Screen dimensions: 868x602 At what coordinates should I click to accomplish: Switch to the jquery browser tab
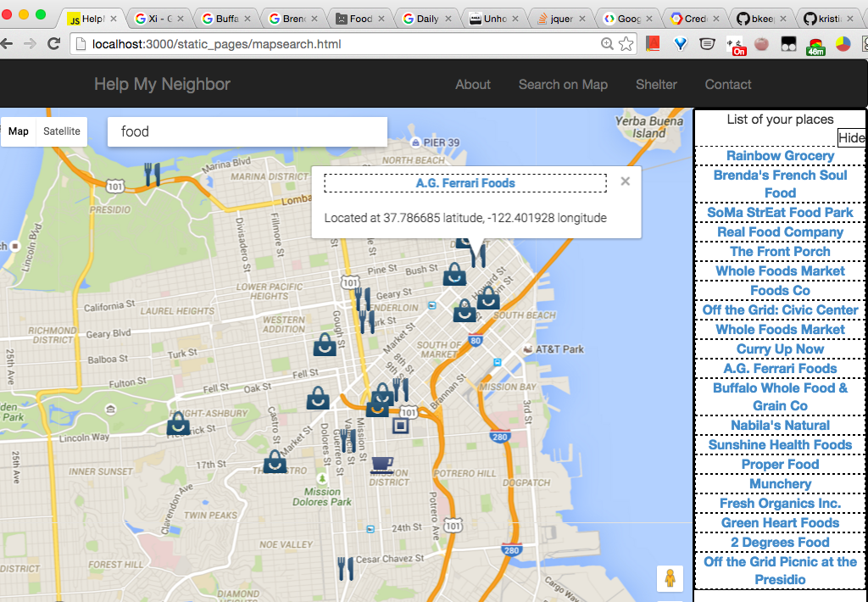(561, 19)
